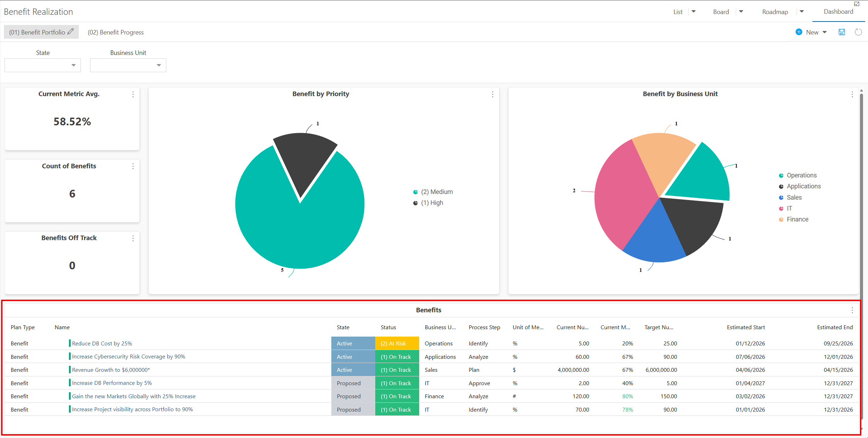Click the Benefit Realization page title
Viewport: 868px width, 438px height.
tap(38, 12)
